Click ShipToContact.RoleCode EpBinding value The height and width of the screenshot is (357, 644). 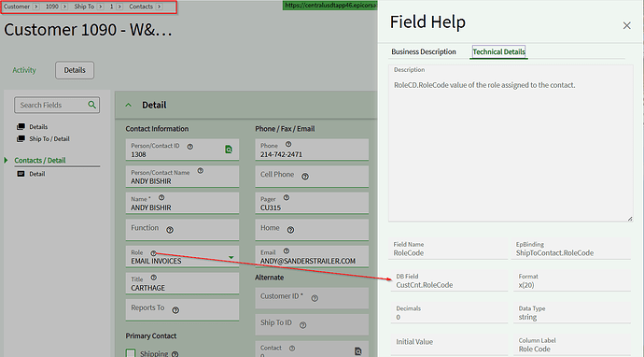(554, 253)
